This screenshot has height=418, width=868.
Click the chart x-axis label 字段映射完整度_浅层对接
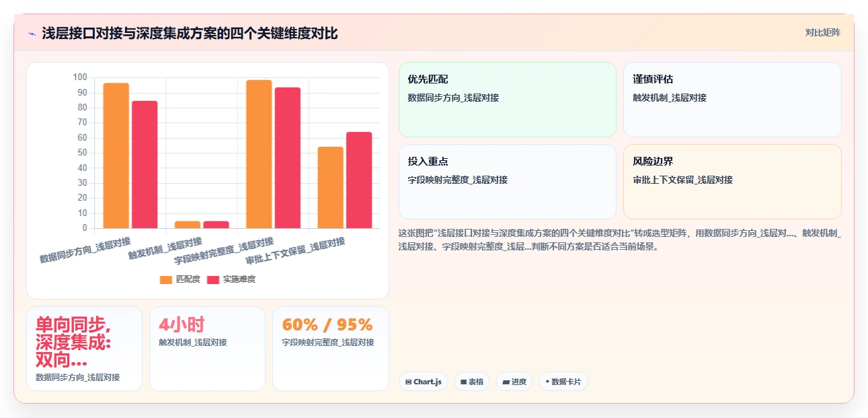(224, 251)
